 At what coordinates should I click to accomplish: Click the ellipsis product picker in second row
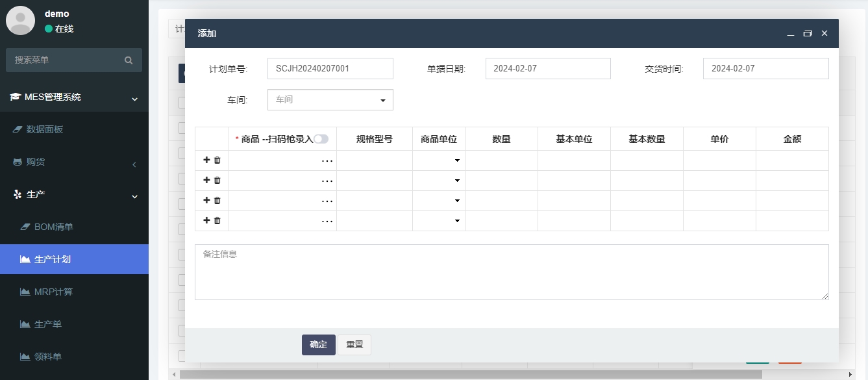click(327, 181)
